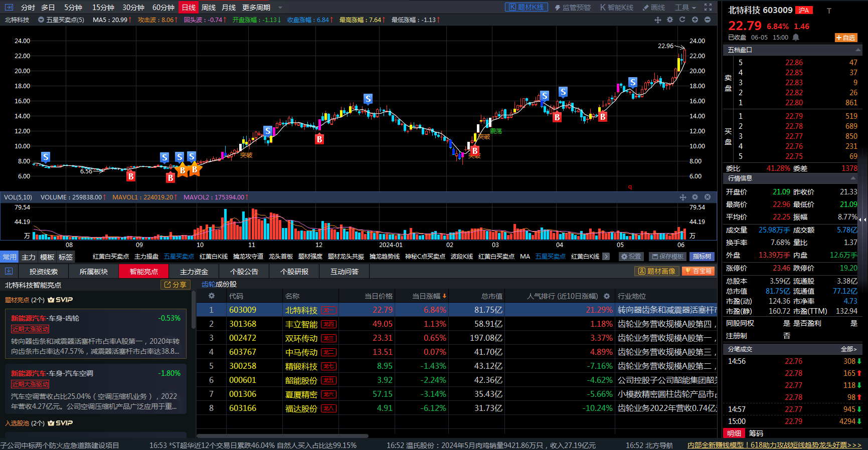Share 北特科技智能亮点 via 分享 icon
The height and width of the screenshot is (450, 868).
175,285
